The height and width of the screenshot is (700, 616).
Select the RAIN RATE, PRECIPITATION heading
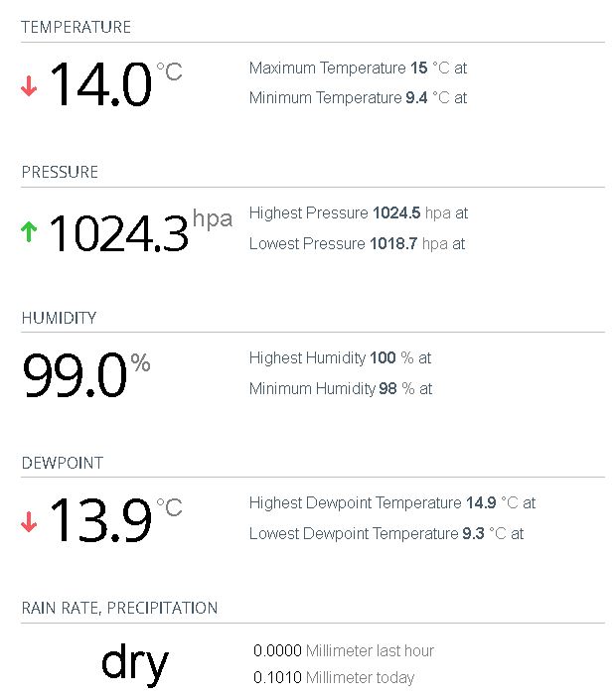click(x=119, y=608)
